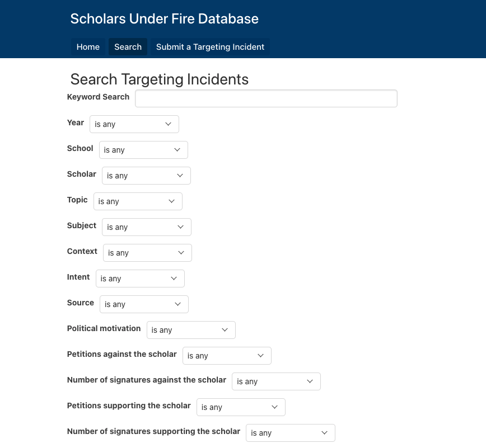Open Submit a Targeting Incident page

click(x=210, y=47)
